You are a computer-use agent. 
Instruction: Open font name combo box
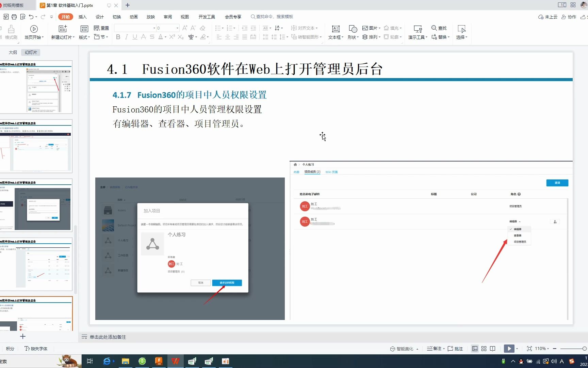(x=135, y=28)
